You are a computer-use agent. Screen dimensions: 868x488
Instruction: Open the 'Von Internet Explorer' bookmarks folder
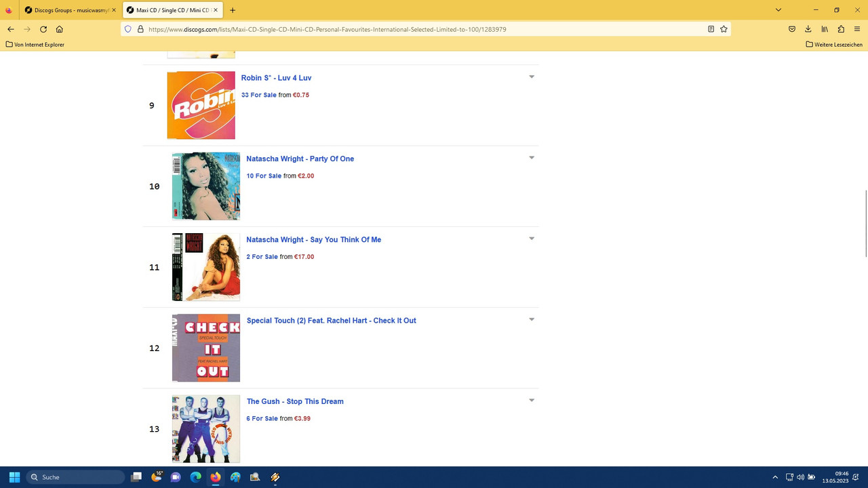(35, 45)
